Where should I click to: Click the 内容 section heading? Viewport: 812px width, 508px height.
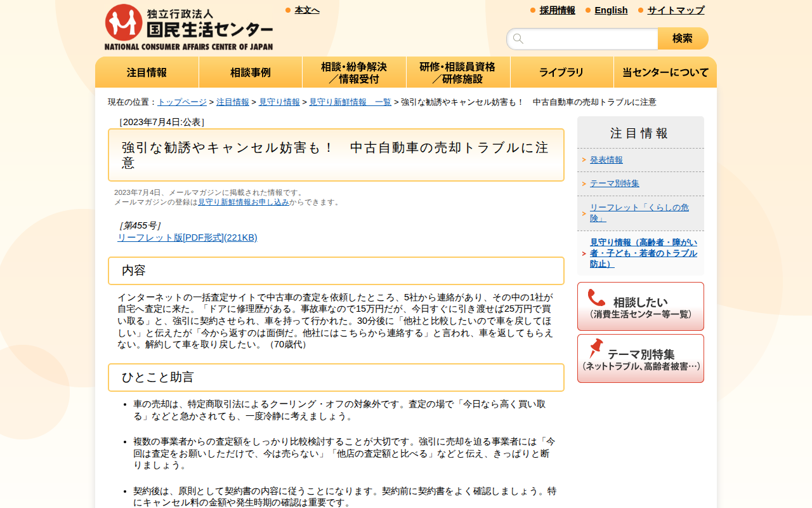pyautogui.click(x=336, y=271)
